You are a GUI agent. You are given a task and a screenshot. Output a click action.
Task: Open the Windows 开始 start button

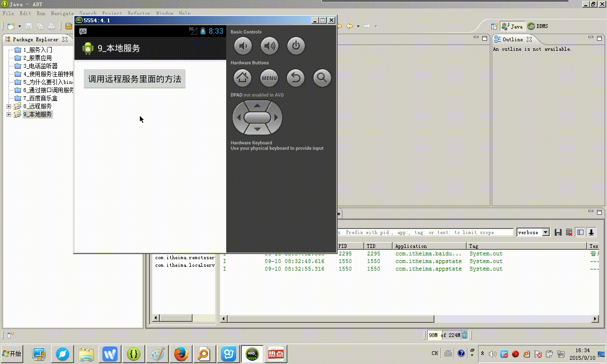(12, 354)
